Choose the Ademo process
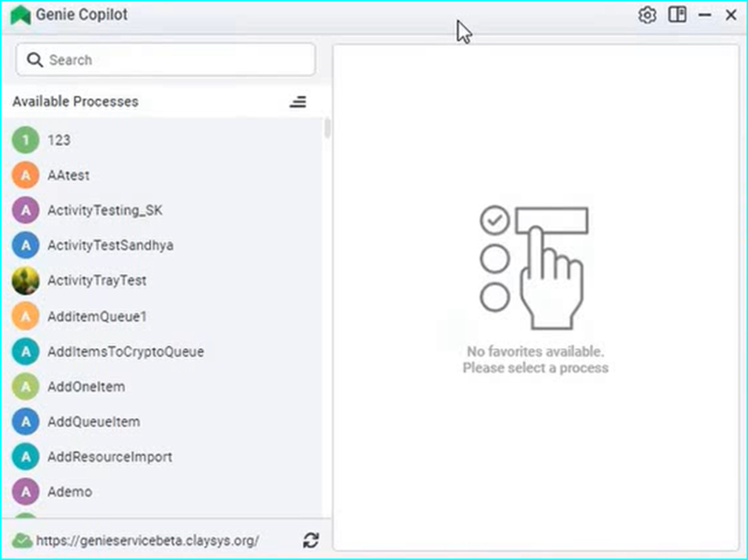Screen dimensions: 748x560 tap(162, 492)
